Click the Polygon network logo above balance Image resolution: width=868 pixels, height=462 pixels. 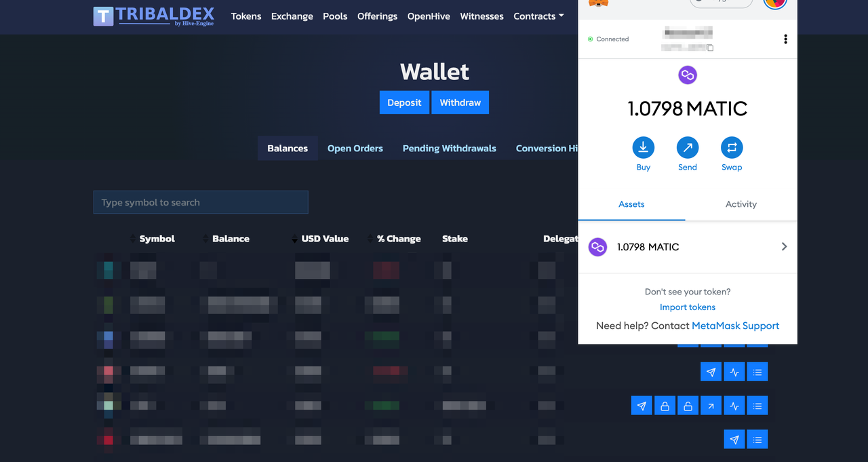tap(688, 75)
